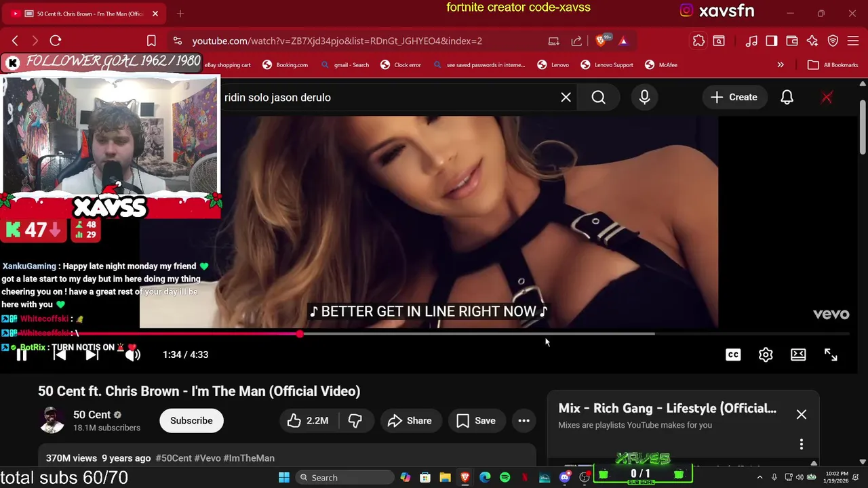This screenshot has height=488, width=868.
Task: Open the Brave Wallet icon
Action: point(792,41)
